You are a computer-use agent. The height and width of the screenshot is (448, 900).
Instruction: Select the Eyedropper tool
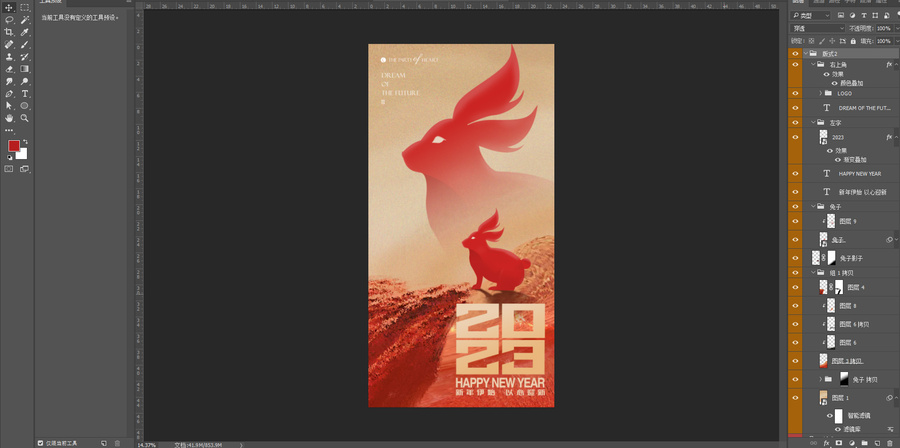25,32
